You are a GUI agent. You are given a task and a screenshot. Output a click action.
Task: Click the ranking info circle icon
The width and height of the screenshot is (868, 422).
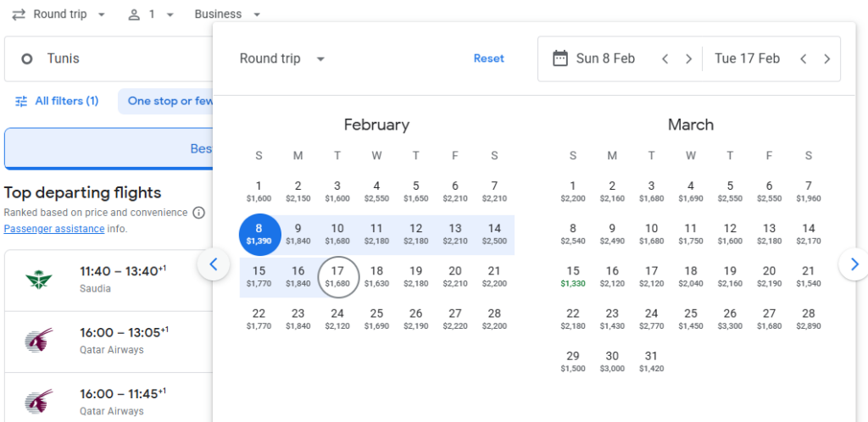198,213
